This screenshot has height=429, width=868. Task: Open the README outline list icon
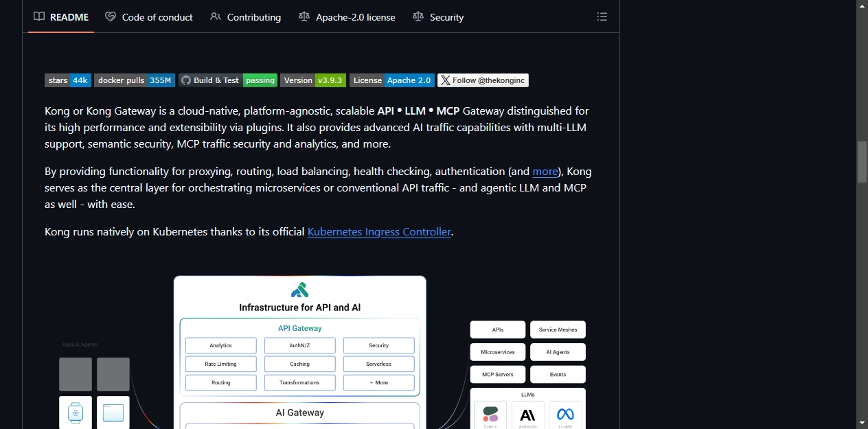coord(602,16)
